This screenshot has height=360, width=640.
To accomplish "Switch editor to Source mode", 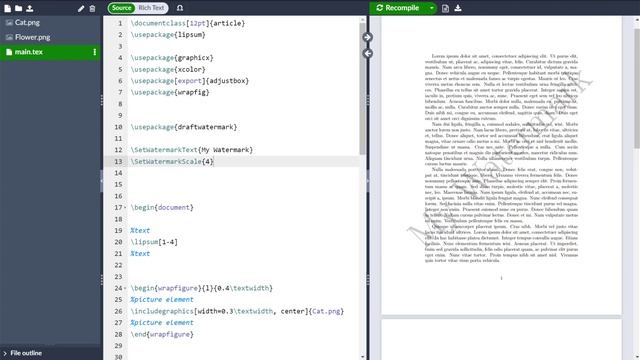I will (122, 8).
